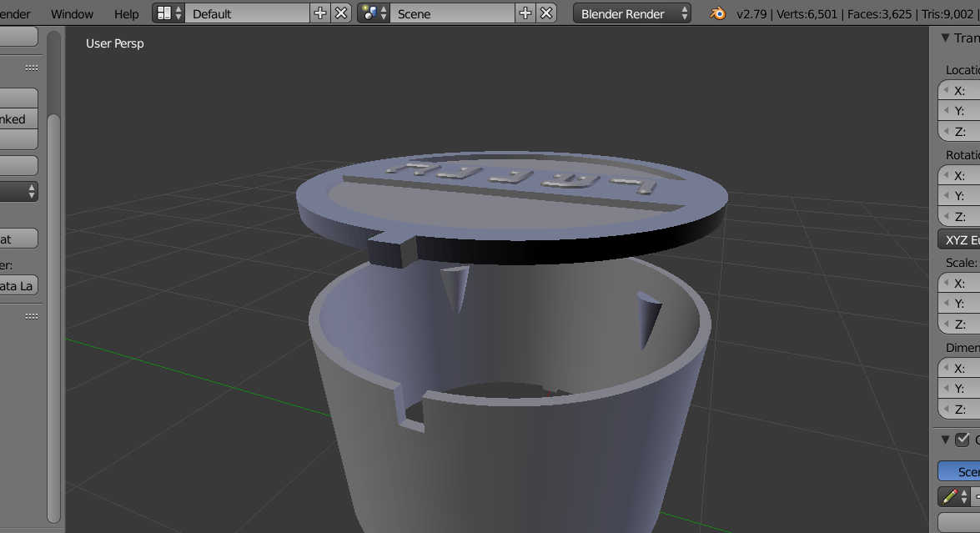Click the Dimensions Y field
Image resolution: width=980 pixels, height=533 pixels.
tap(959, 388)
